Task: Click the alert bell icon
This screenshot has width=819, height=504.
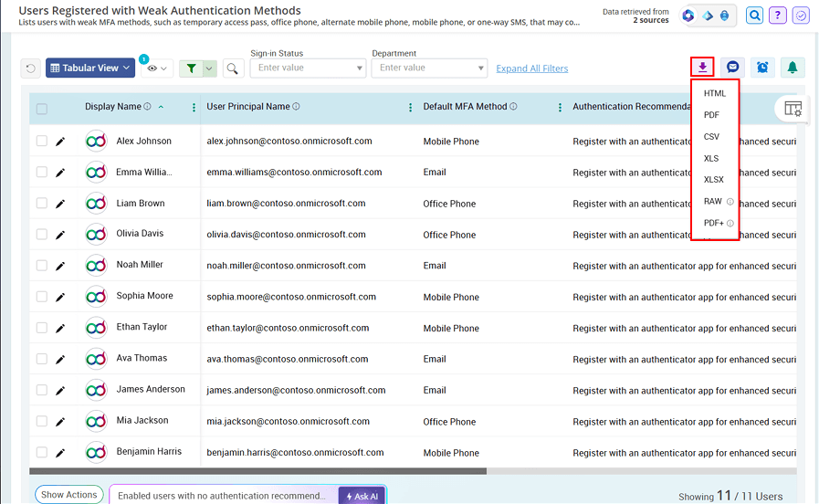Action: [793, 68]
